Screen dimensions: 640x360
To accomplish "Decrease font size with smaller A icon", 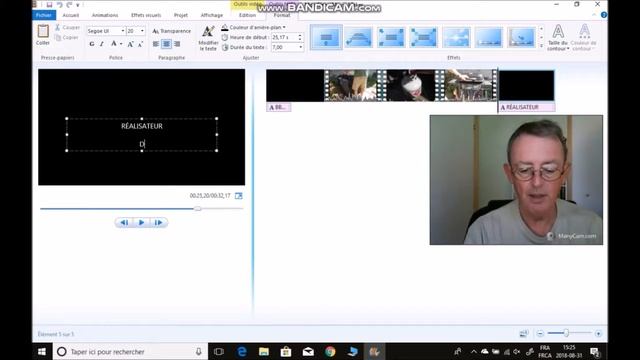I will pos(140,44).
